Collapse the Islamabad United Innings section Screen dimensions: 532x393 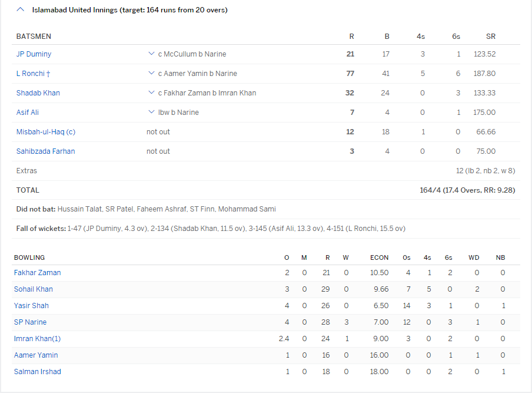(x=21, y=10)
